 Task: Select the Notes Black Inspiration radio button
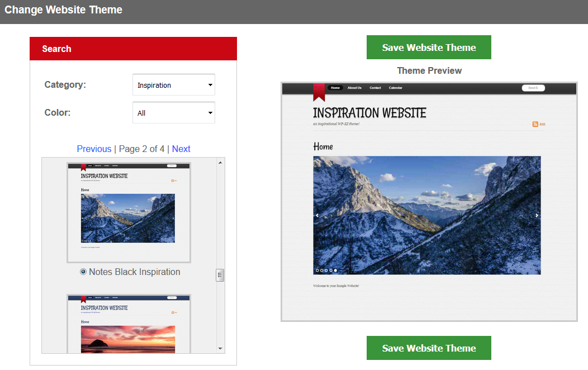(x=83, y=272)
